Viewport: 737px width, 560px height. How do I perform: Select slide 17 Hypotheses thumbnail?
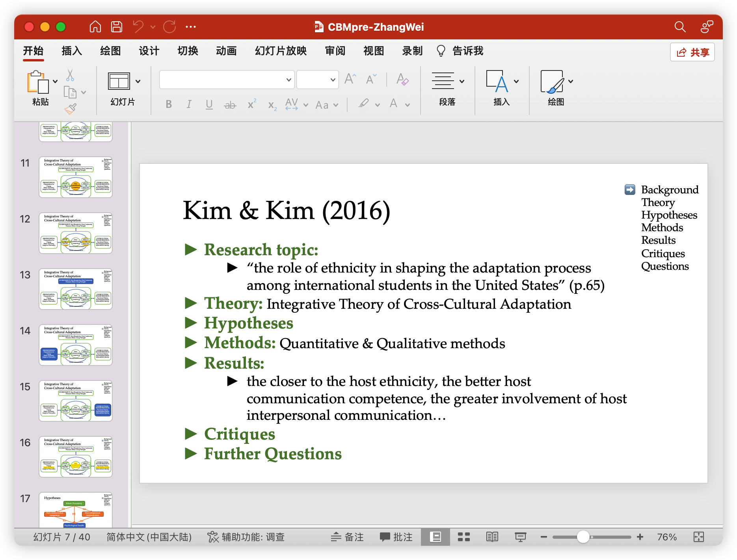pyautogui.click(x=76, y=510)
